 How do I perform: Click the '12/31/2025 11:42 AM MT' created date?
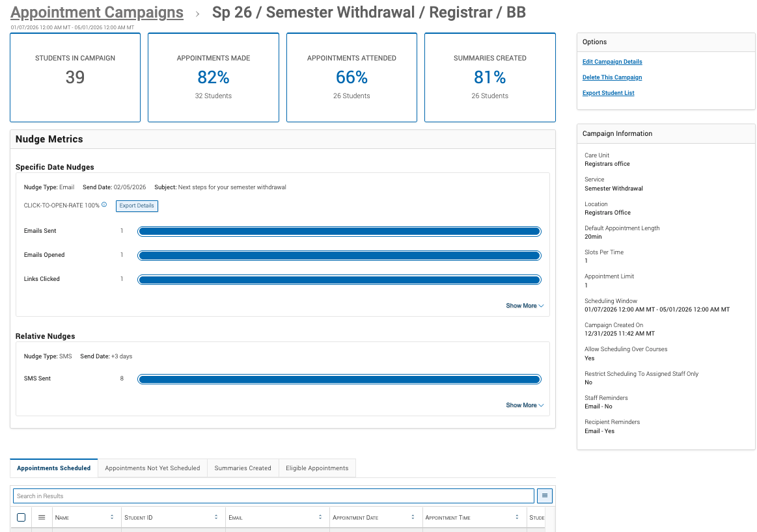click(620, 334)
